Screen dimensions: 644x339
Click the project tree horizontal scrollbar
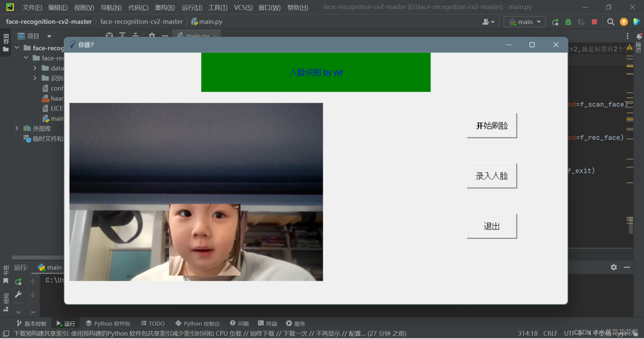[x=38, y=258]
